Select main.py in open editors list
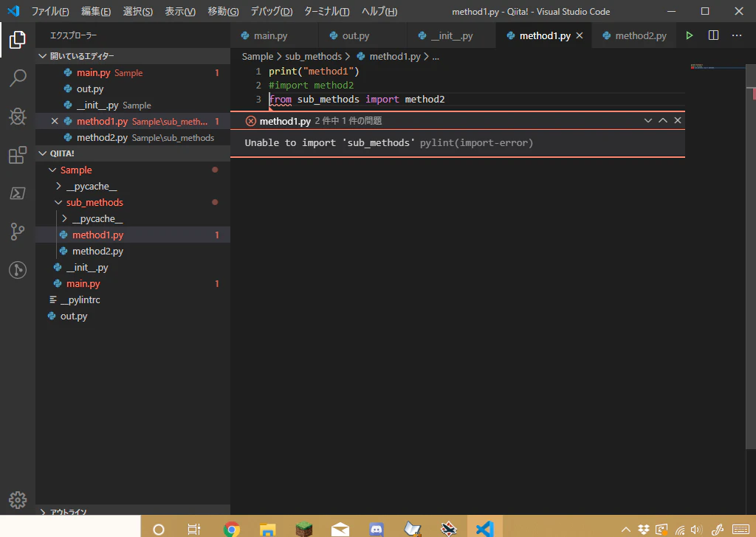The height and width of the screenshot is (537, 756). 133,73
